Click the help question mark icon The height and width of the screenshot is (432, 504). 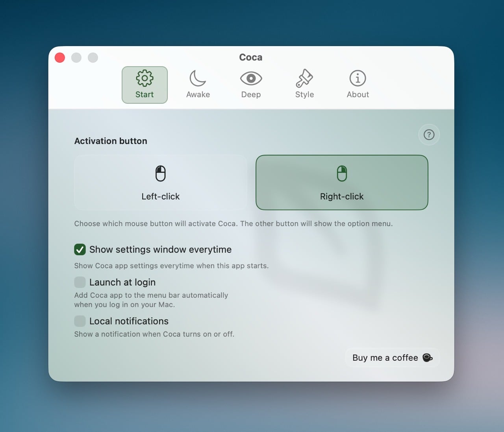click(x=429, y=135)
